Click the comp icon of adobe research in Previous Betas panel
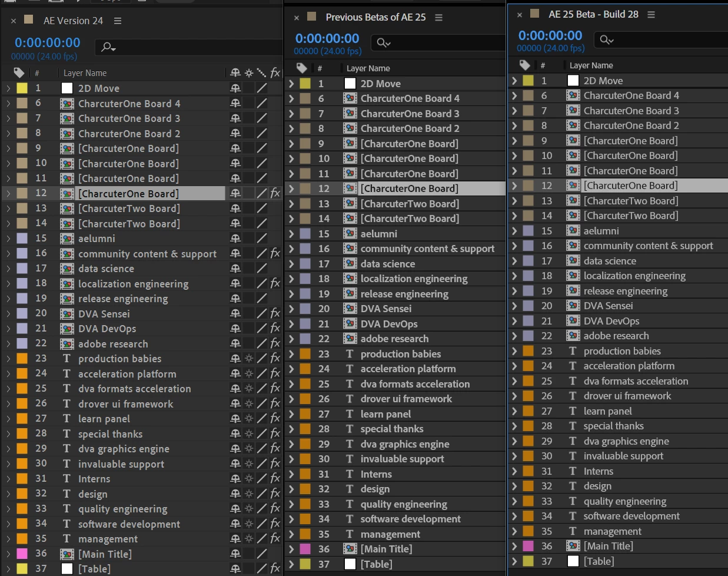 tap(350, 338)
